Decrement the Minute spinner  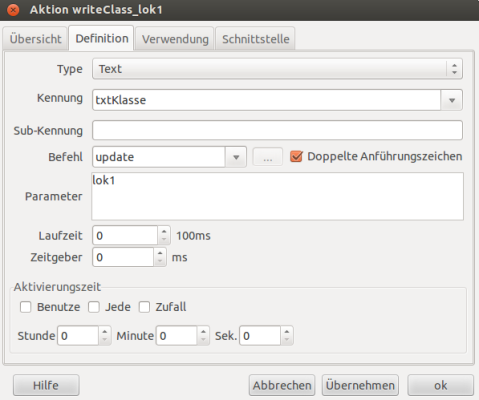pos(203,340)
